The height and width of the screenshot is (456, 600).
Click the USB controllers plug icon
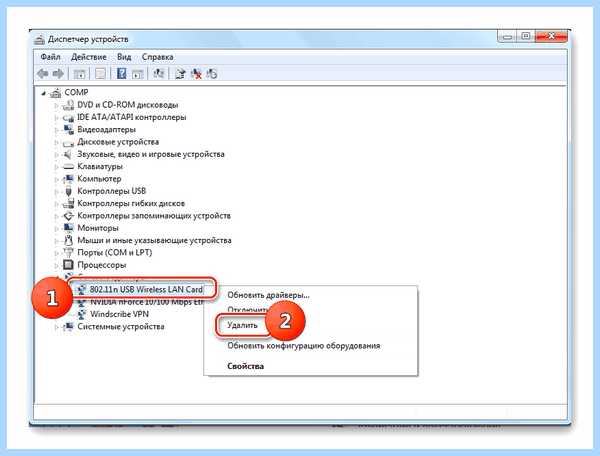(x=68, y=191)
